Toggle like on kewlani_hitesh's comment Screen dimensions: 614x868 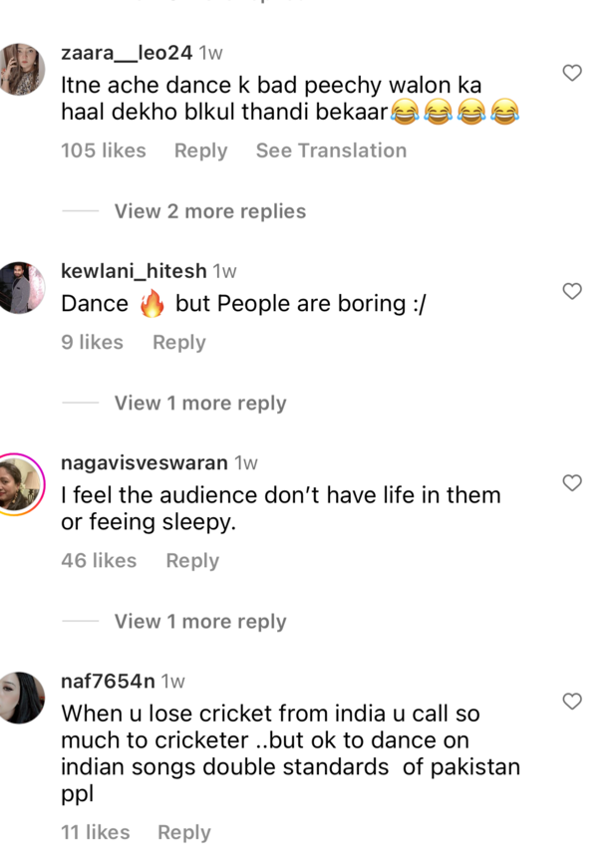(571, 292)
